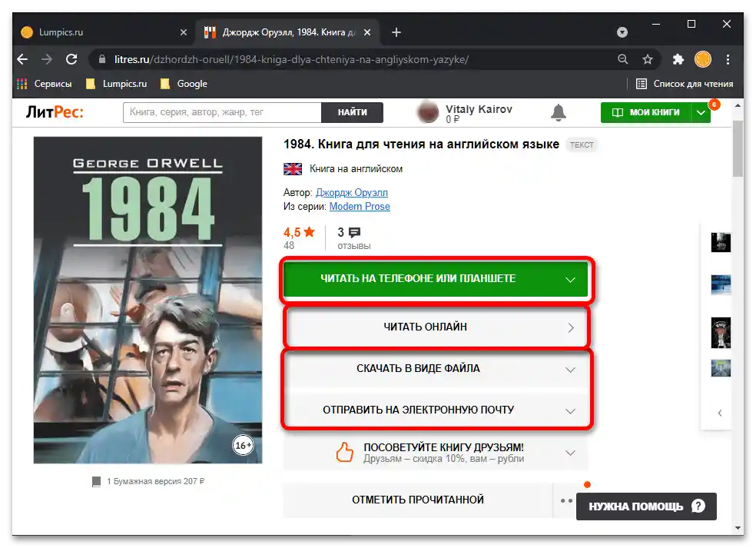
Task: Click the 1984 book cover image
Action: click(148, 300)
